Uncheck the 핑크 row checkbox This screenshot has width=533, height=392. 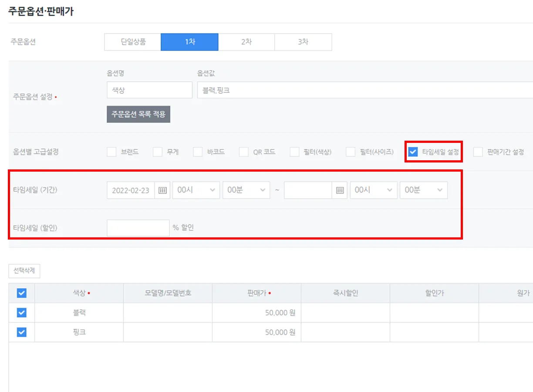coord(21,332)
